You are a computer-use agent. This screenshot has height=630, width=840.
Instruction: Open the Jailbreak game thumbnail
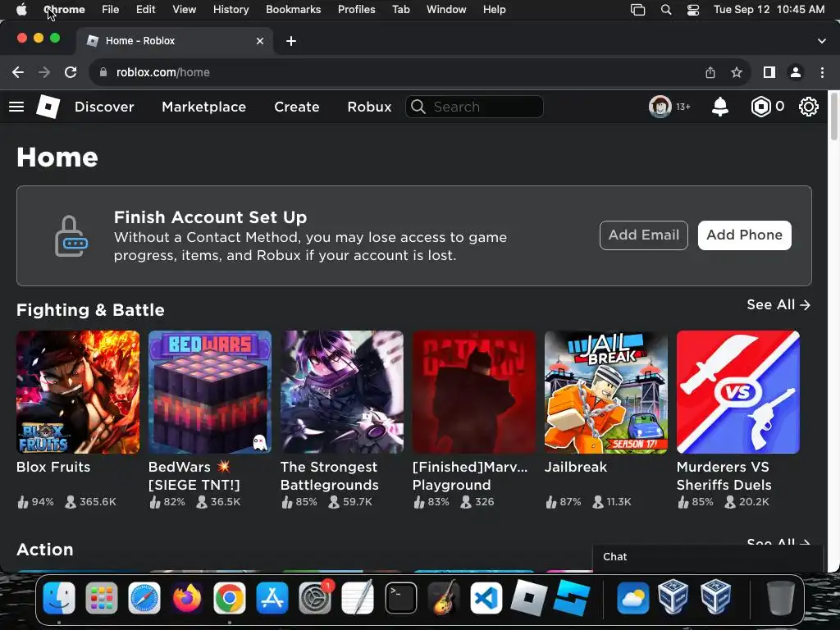(606, 392)
